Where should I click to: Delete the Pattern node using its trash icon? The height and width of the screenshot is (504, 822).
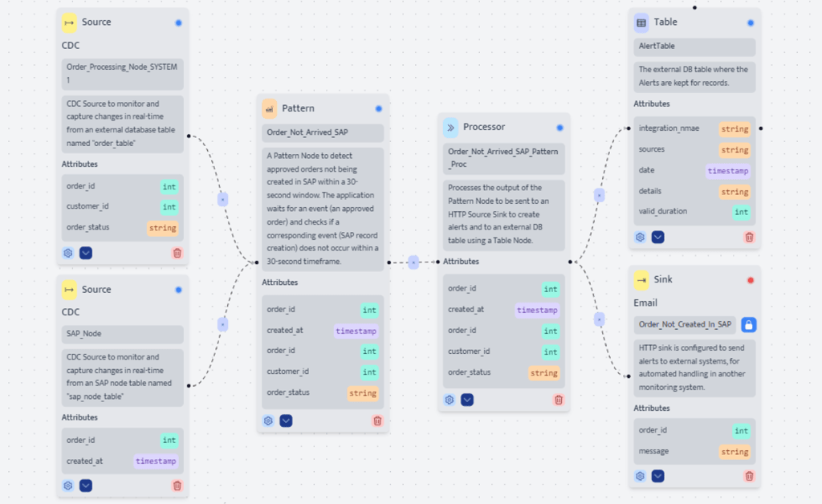376,421
